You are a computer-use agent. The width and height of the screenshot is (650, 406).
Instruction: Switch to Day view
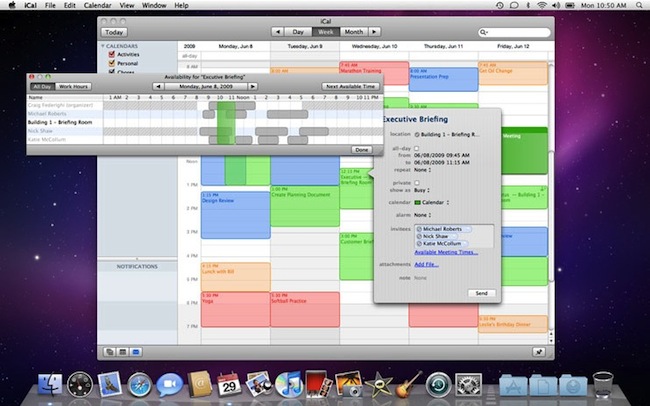coord(298,32)
